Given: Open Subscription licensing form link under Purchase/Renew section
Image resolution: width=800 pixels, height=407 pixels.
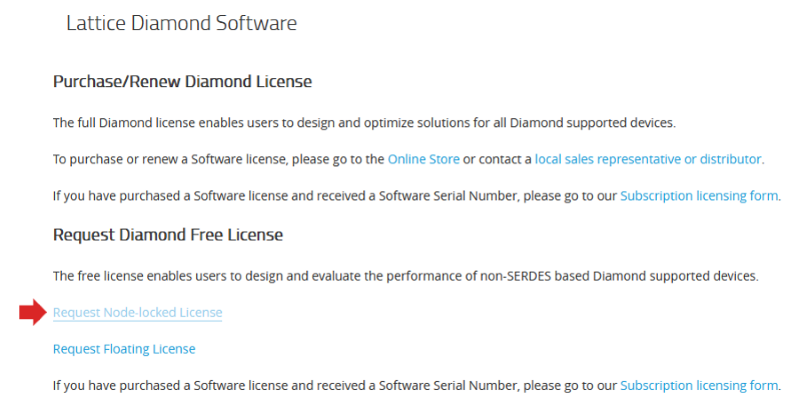Looking at the screenshot, I should [699, 196].
